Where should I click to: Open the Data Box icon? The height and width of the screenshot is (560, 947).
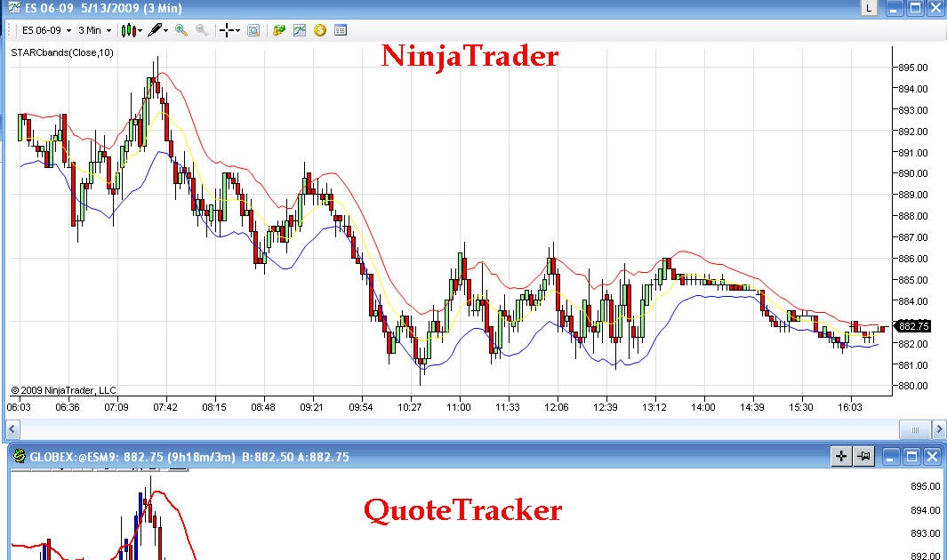coord(253,30)
